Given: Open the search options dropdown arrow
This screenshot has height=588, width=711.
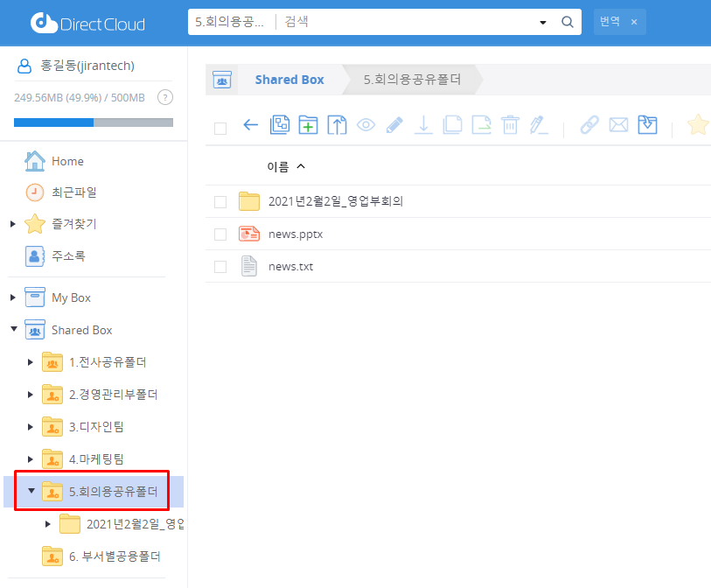Looking at the screenshot, I should pyautogui.click(x=543, y=22).
